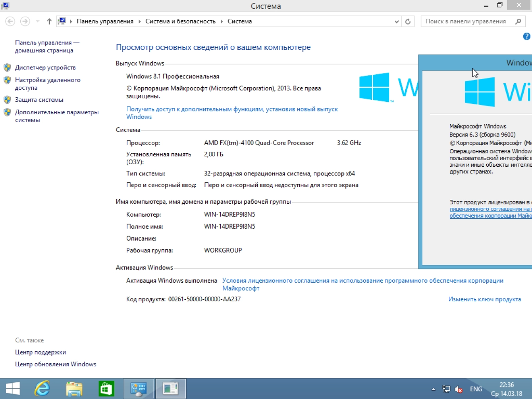Click shield icon next to Защита системы
The image size is (532, 399).
tap(7, 100)
